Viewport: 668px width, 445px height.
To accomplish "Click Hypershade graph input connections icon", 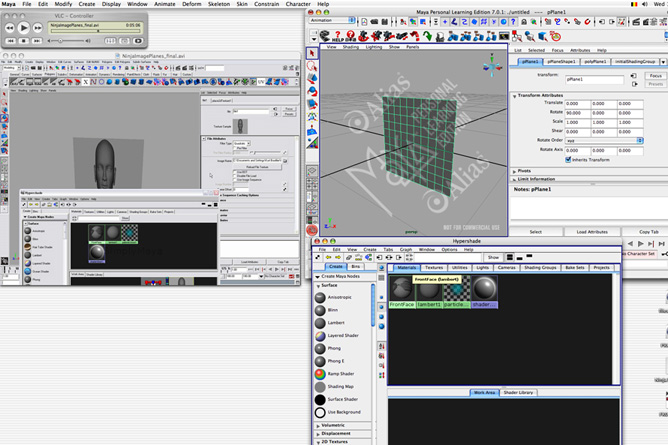I will (379, 258).
